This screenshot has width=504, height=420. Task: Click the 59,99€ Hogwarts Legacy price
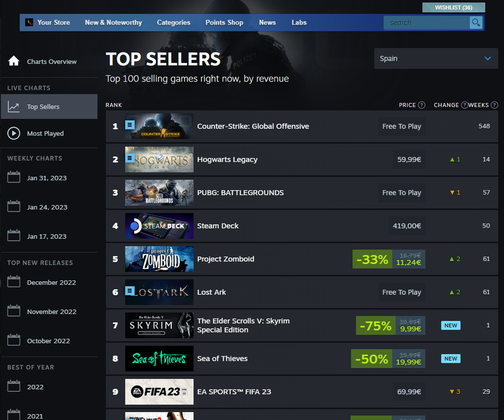point(409,160)
